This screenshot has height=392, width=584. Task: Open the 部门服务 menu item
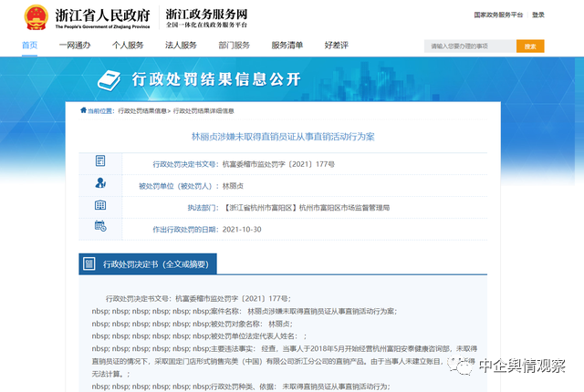tap(234, 46)
